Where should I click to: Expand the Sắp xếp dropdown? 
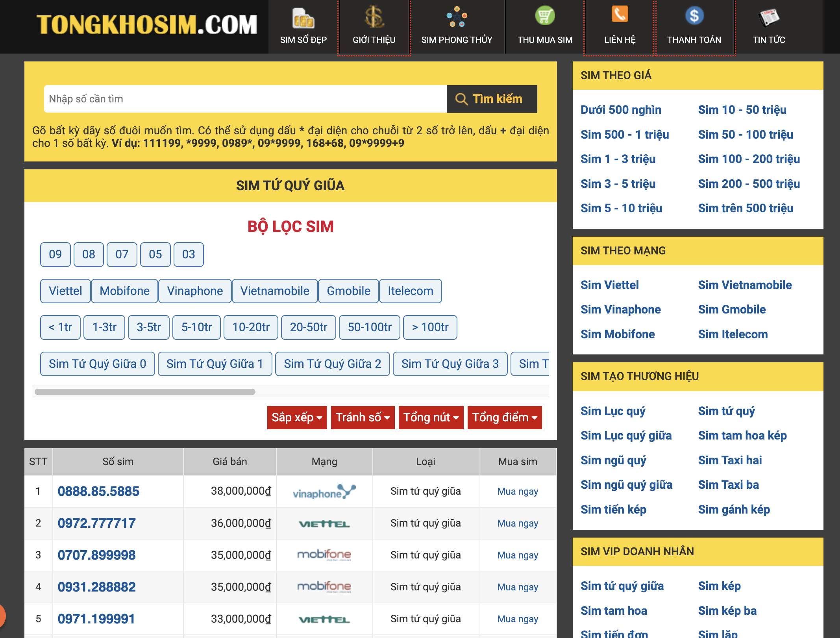point(297,417)
